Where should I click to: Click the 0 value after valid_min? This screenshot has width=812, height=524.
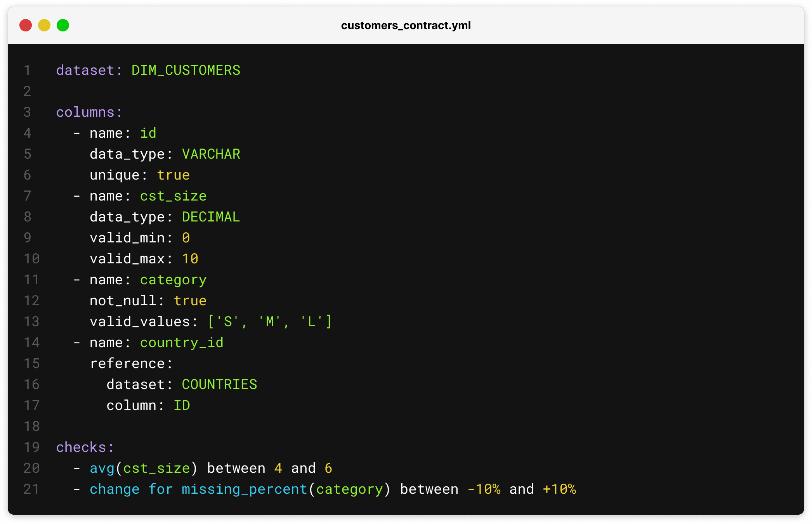[x=186, y=238]
